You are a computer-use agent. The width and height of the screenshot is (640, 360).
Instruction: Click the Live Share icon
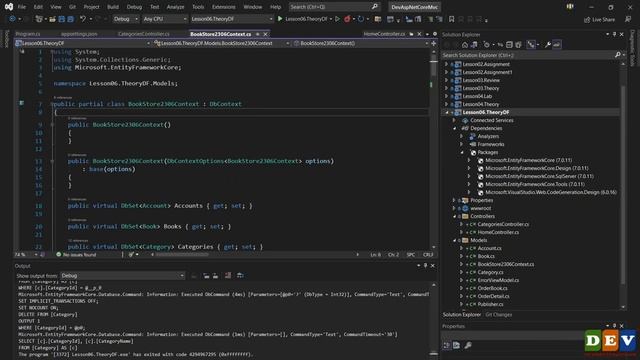click(x=587, y=19)
